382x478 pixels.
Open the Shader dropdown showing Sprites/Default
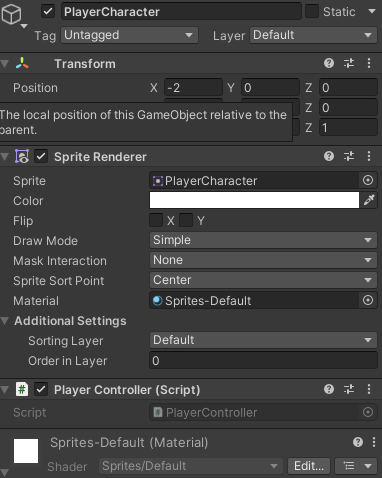(x=191, y=466)
